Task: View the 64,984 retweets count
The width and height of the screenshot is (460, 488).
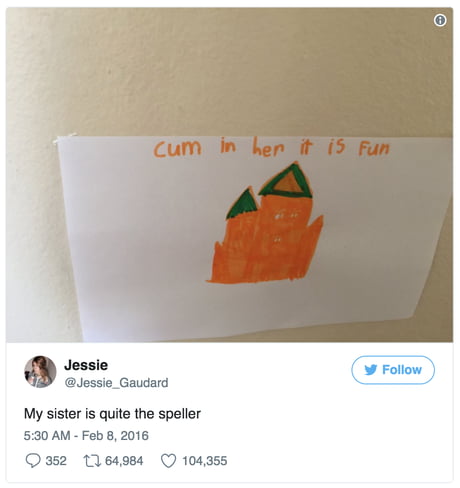Action: click(x=124, y=461)
